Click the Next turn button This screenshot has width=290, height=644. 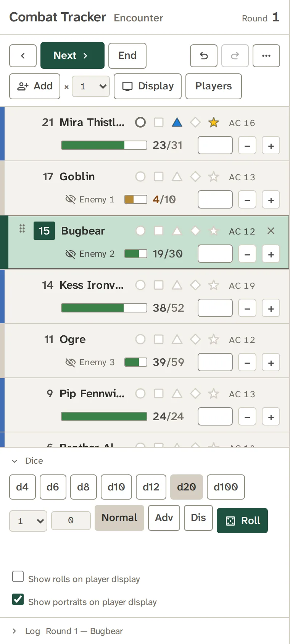[72, 55]
